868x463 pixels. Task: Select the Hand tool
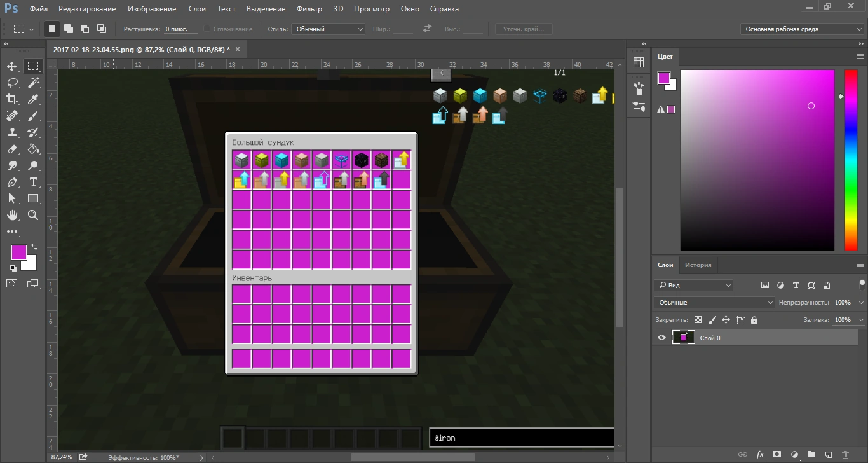click(x=12, y=215)
